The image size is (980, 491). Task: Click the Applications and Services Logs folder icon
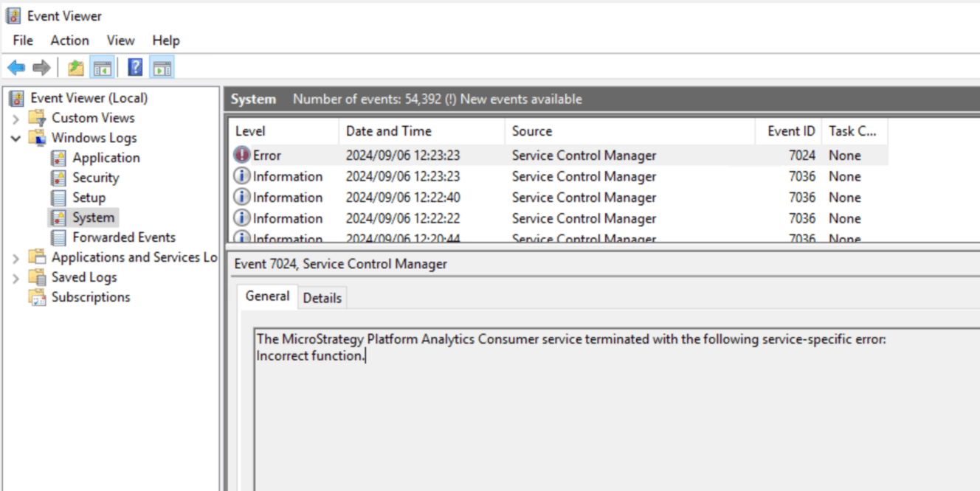tap(37, 257)
